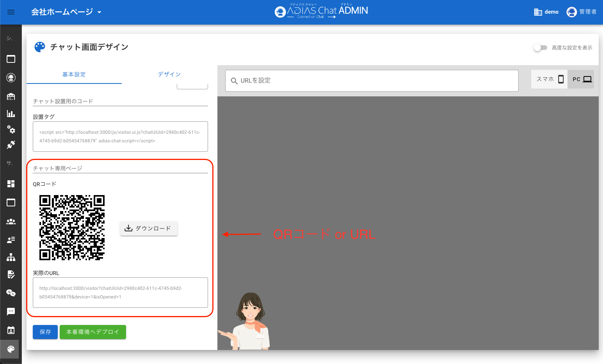Viewport: 603px width, 364px height.
Task: Toggle the 高度な設定を表示 switch
Action: [x=541, y=48]
